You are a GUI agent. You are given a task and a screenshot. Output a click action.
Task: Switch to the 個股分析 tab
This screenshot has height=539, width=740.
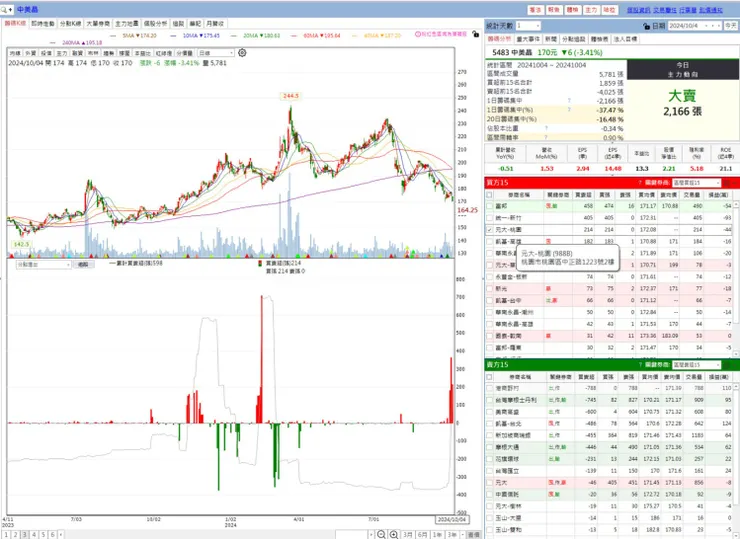155,24
